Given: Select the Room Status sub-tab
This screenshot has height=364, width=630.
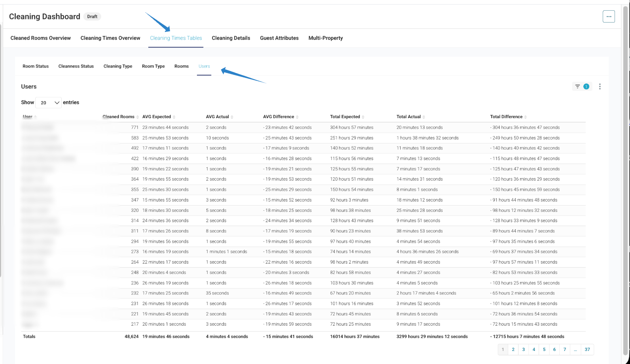Looking at the screenshot, I should [36, 66].
